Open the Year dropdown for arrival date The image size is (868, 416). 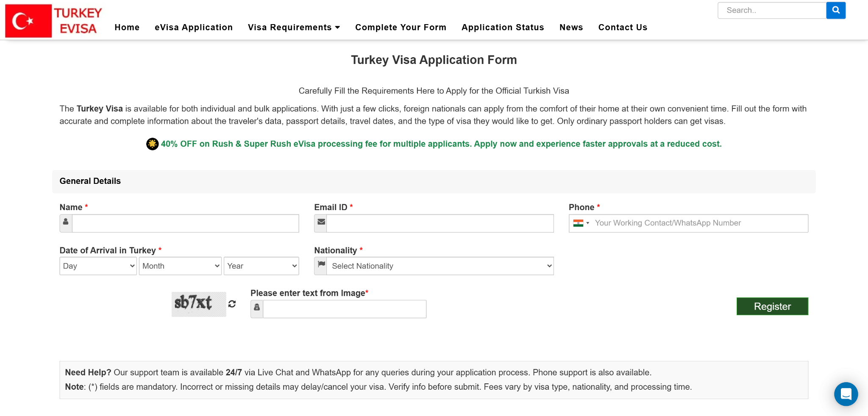coord(261,266)
